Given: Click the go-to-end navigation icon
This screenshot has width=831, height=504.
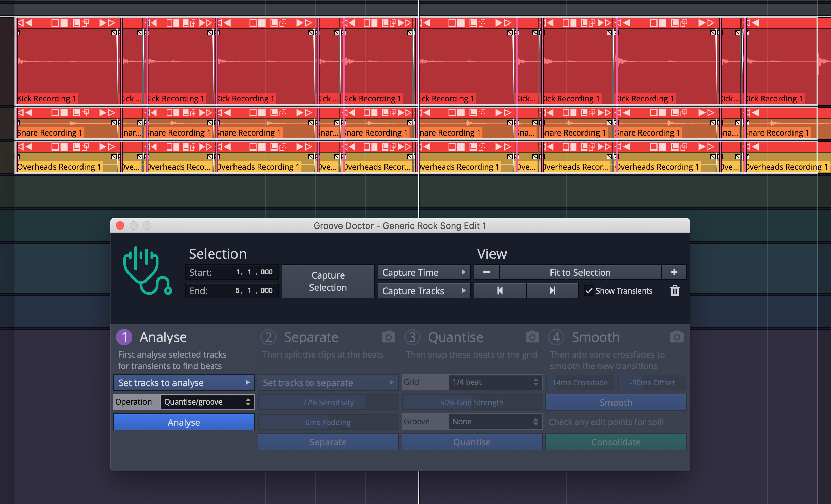Looking at the screenshot, I should 552,291.
